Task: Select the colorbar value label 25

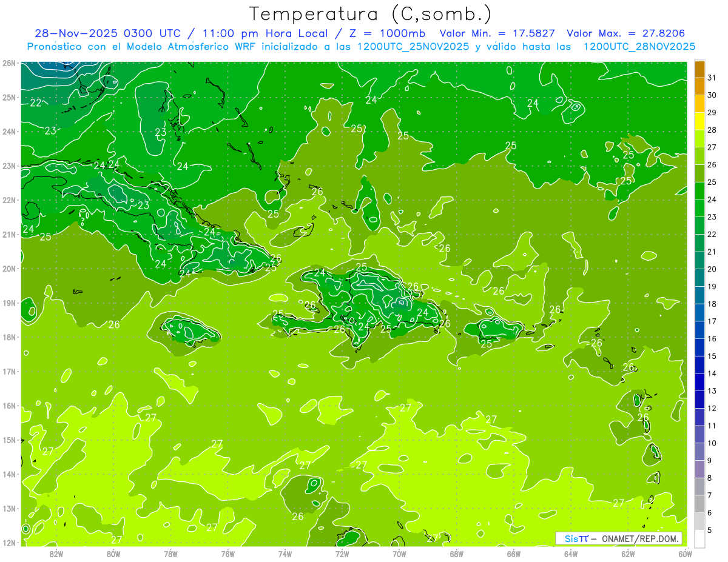Action: tap(712, 182)
